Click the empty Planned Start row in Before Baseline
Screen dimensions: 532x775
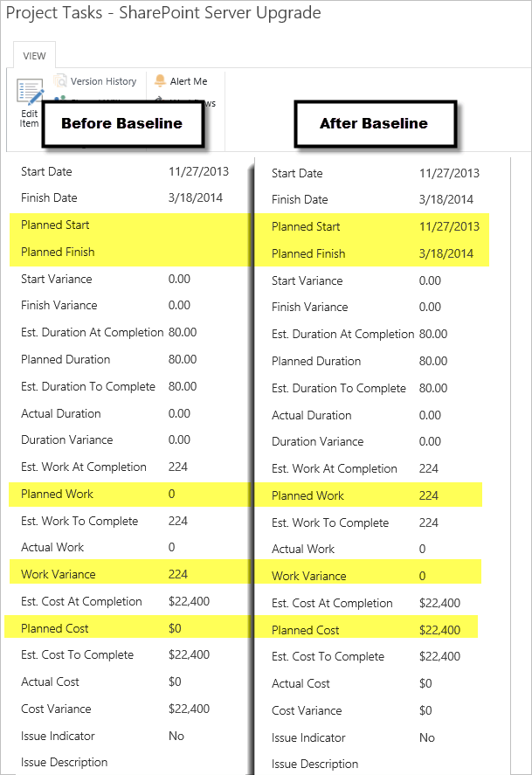pos(131,225)
